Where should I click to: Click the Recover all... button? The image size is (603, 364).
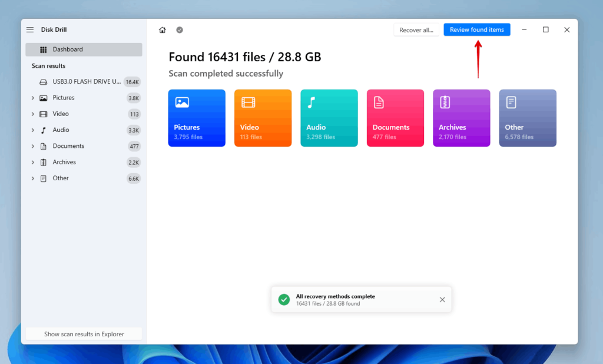pos(416,30)
